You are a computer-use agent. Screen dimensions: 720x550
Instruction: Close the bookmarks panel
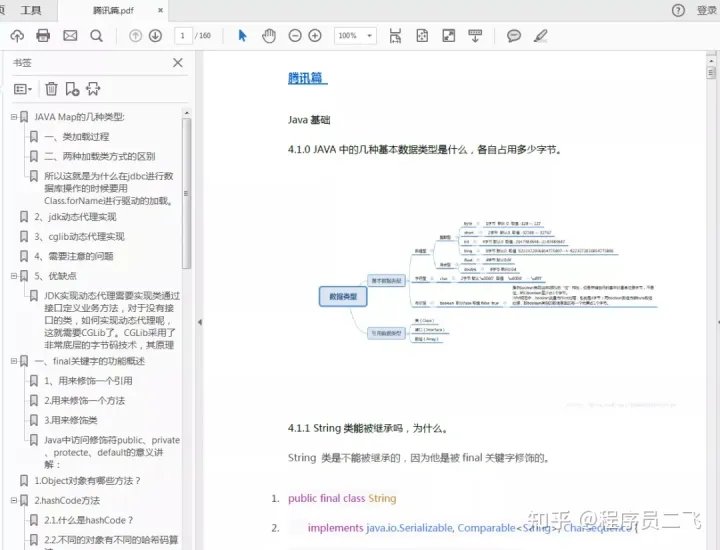(x=178, y=63)
